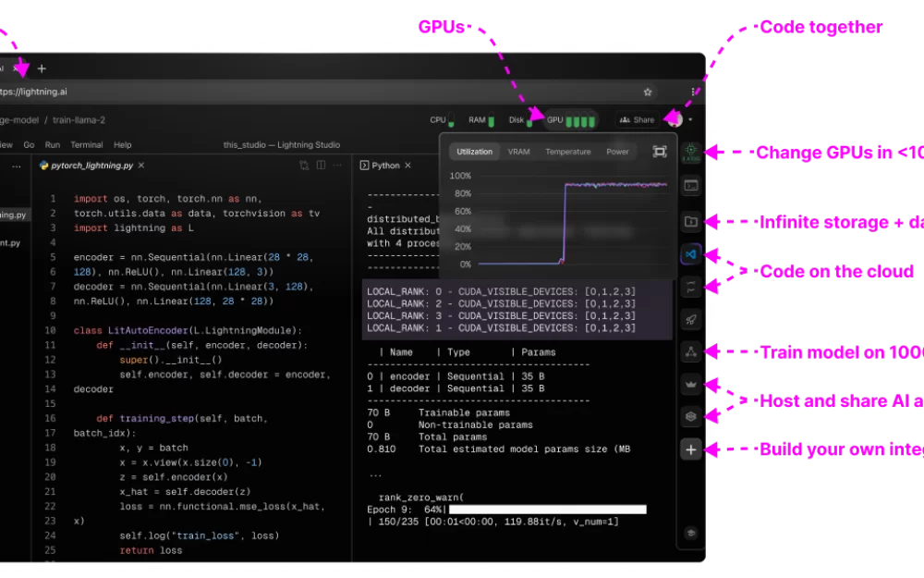Open the GPU usage indicator with four bars
Screen dimensions: 924x578
[570, 120]
